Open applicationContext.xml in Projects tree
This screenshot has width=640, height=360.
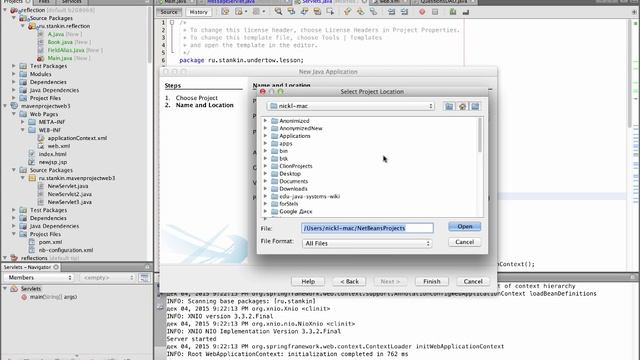coord(77,138)
